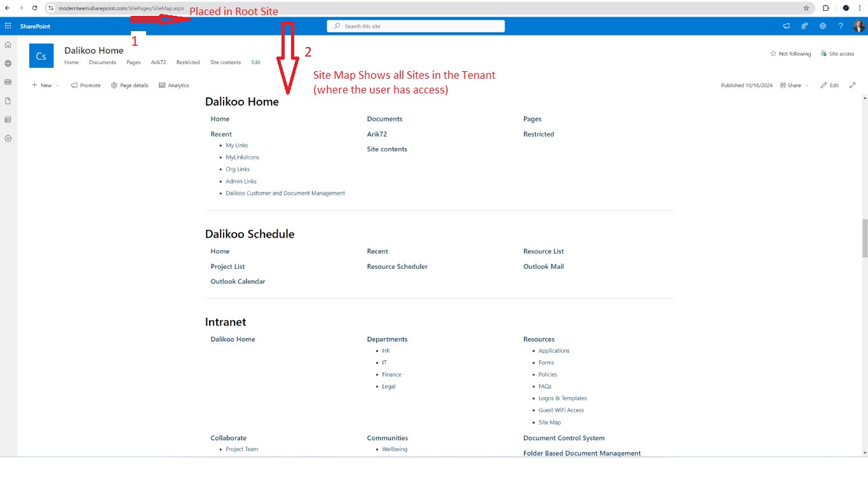
Task: Open Finance under Departments
Action: click(391, 374)
